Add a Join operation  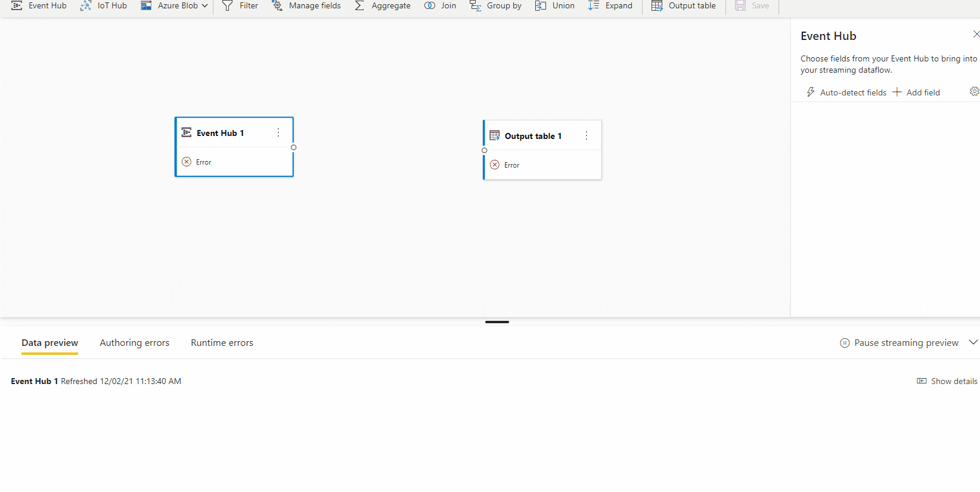pos(441,6)
